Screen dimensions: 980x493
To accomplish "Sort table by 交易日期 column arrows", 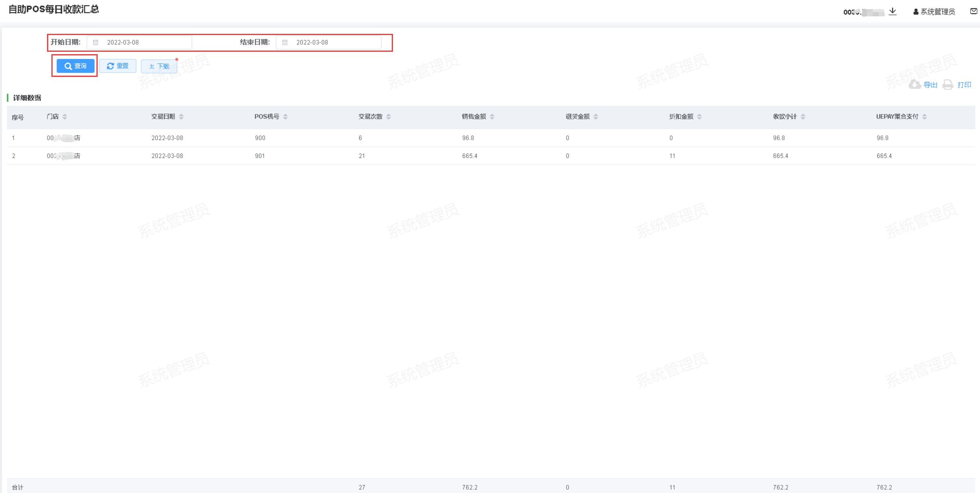I will tap(181, 116).
